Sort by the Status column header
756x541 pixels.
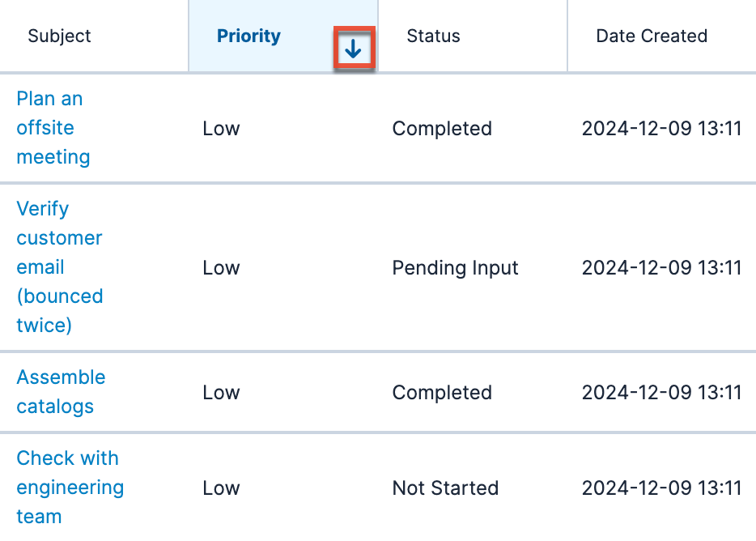[x=433, y=36]
